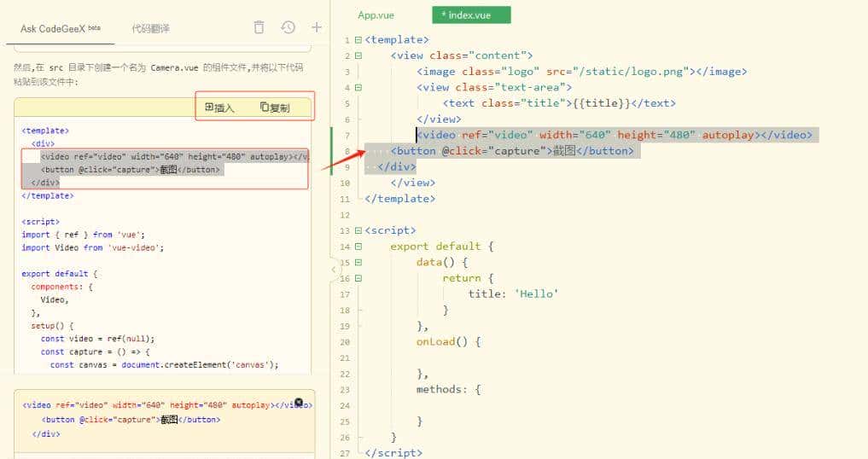Viewport: 868px width, 459px height.
Task: Click "import { ref } from 'vue';" in chat code
Action: 83,235
